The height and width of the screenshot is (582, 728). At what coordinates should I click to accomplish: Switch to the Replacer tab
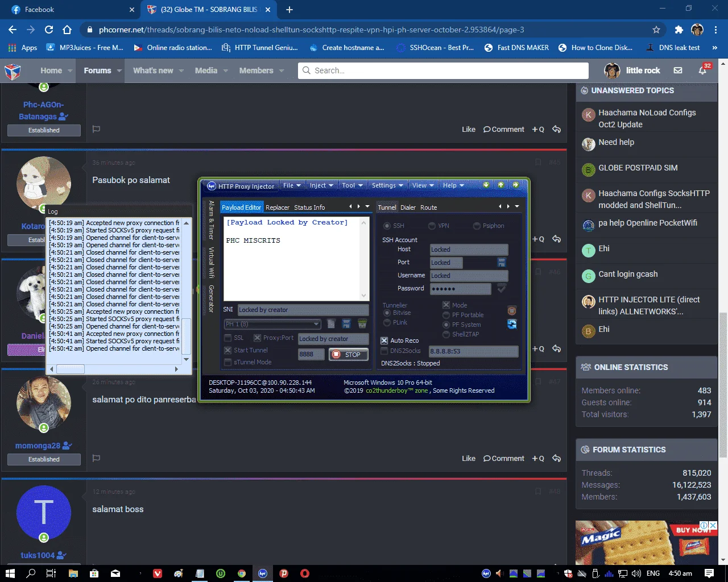point(278,207)
